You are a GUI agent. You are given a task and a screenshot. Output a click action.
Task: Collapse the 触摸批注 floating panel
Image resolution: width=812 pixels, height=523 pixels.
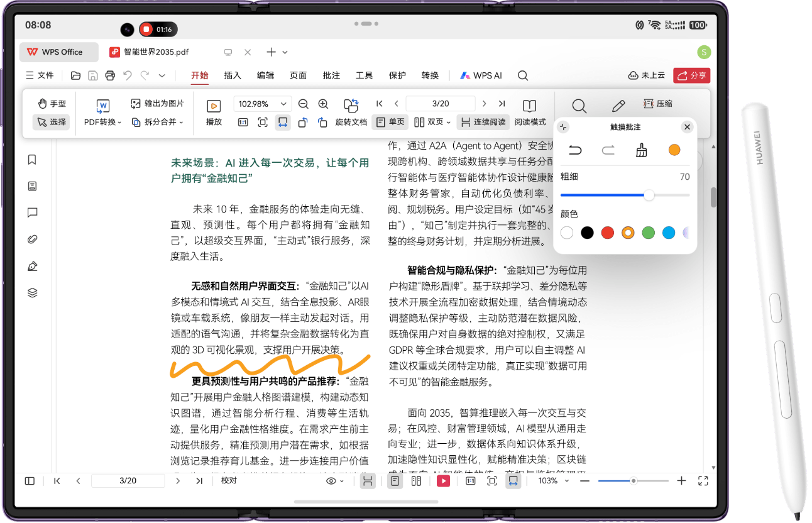point(562,127)
